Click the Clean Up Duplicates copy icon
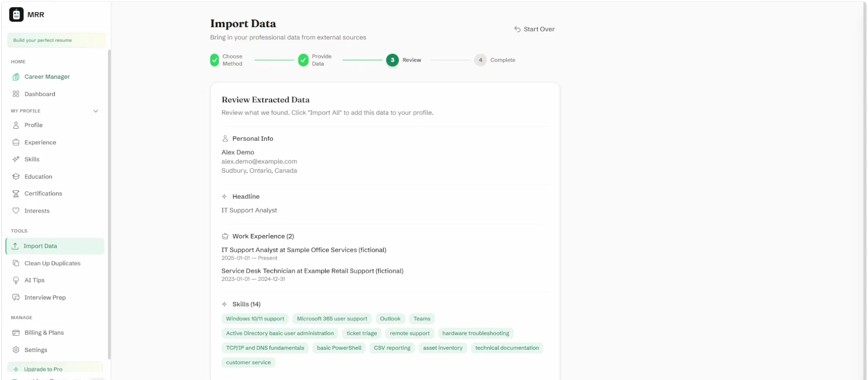This screenshot has height=380, width=868. click(x=16, y=263)
